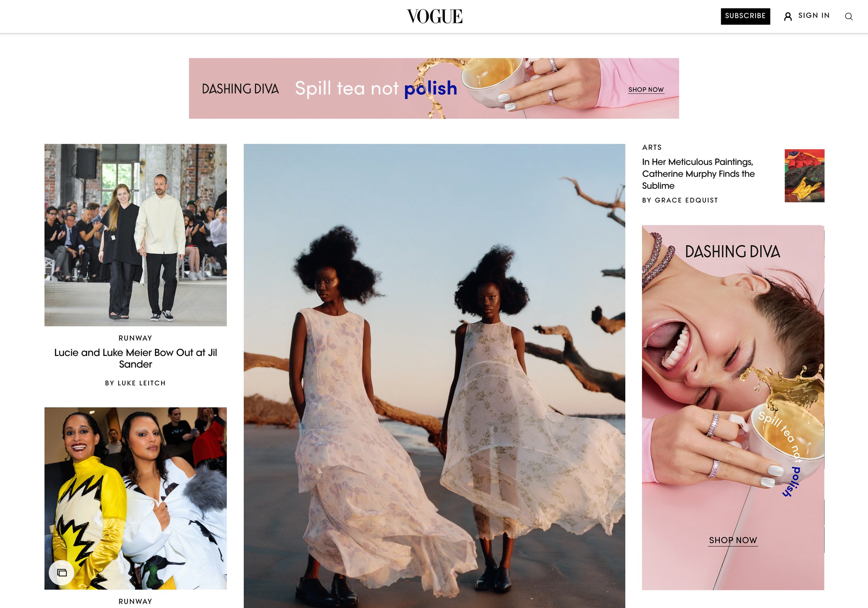This screenshot has height=608, width=868.
Task: Click Spill tea not polish banner text
Action: pos(376,89)
